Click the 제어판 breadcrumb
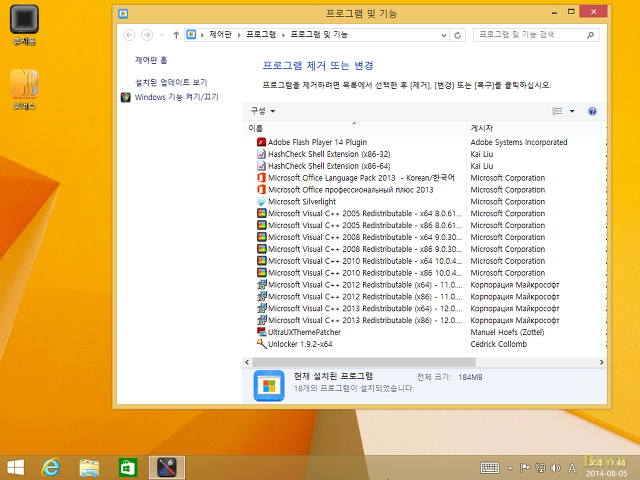The width and height of the screenshot is (640, 480). [x=220, y=35]
